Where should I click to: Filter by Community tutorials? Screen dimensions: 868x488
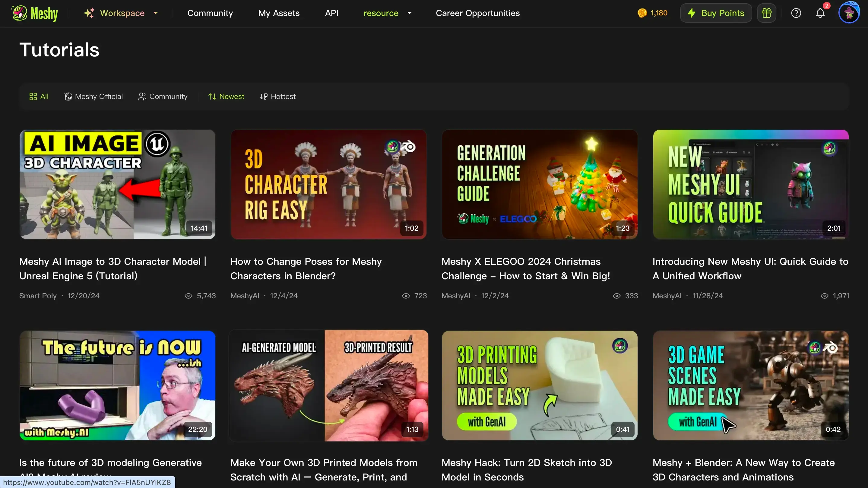tap(163, 97)
